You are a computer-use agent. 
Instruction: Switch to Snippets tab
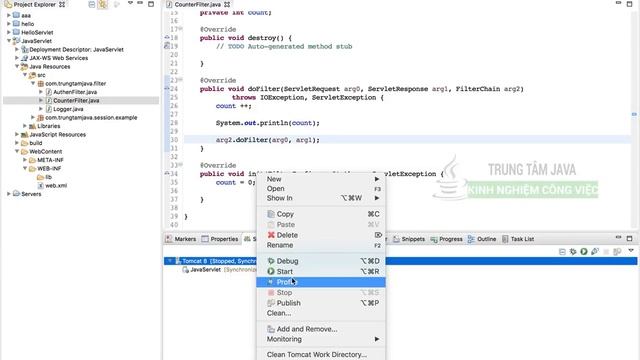click(409, 239)
